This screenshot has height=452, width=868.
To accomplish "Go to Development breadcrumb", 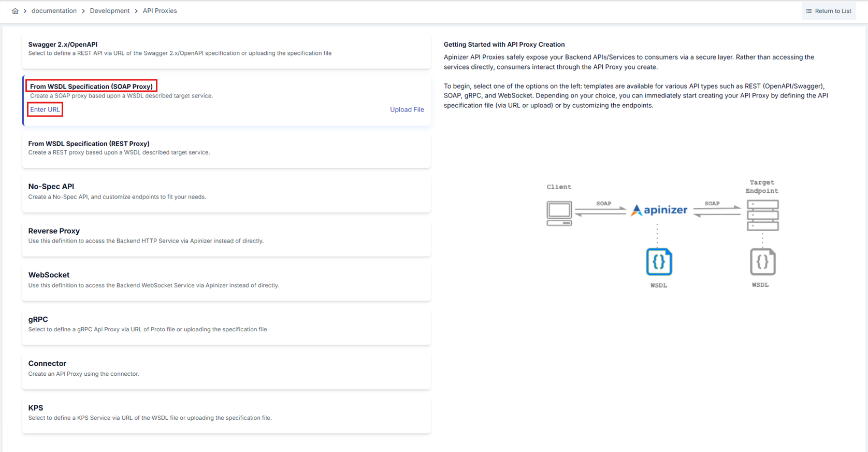I will [x=110, y=11].
